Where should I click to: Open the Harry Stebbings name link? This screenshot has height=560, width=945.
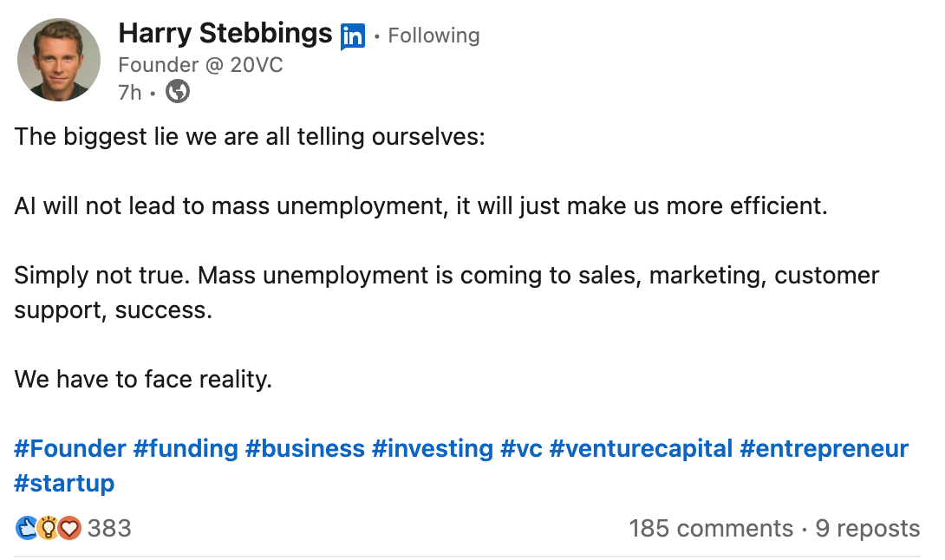click(x=225, y=33)
